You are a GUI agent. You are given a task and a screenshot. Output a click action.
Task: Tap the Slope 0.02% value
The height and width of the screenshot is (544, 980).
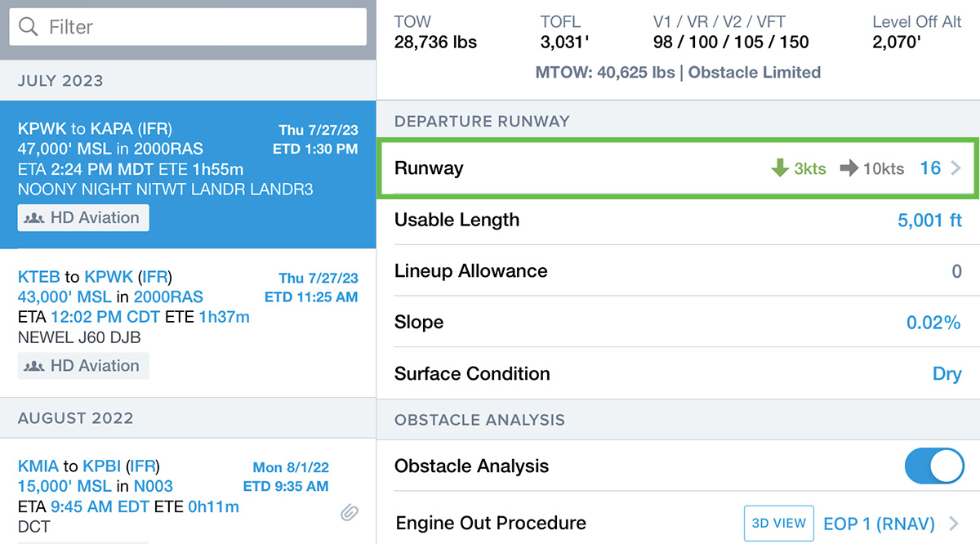[933, 323]
